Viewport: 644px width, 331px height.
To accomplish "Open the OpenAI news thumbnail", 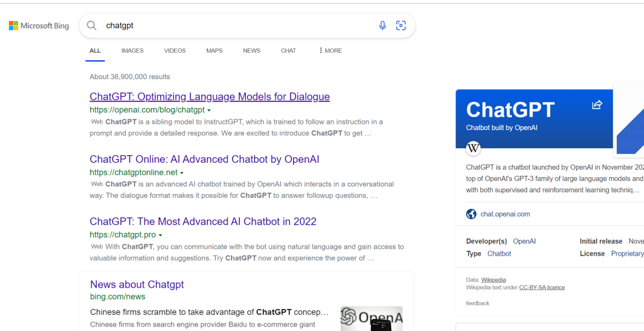I will click(x=371, y=318).
